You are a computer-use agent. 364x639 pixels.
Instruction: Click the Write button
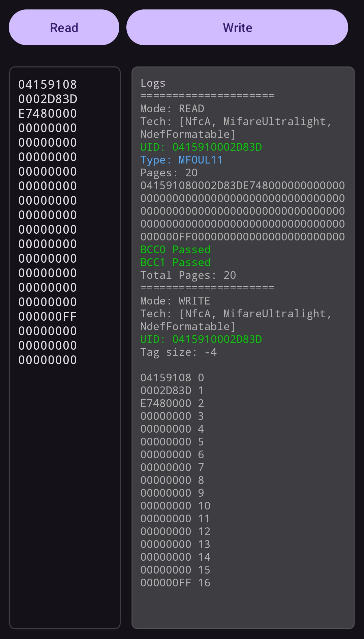pyautogui.click(x=237, y=27)
